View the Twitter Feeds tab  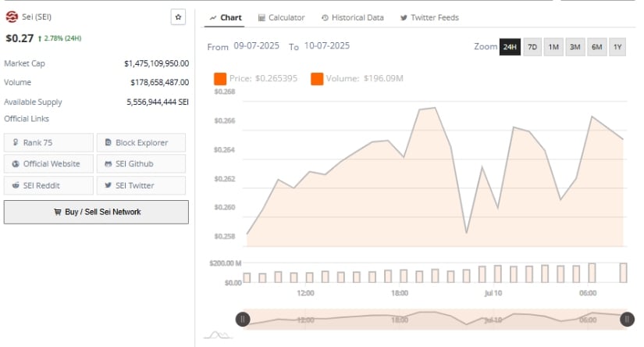pos(429,18)
